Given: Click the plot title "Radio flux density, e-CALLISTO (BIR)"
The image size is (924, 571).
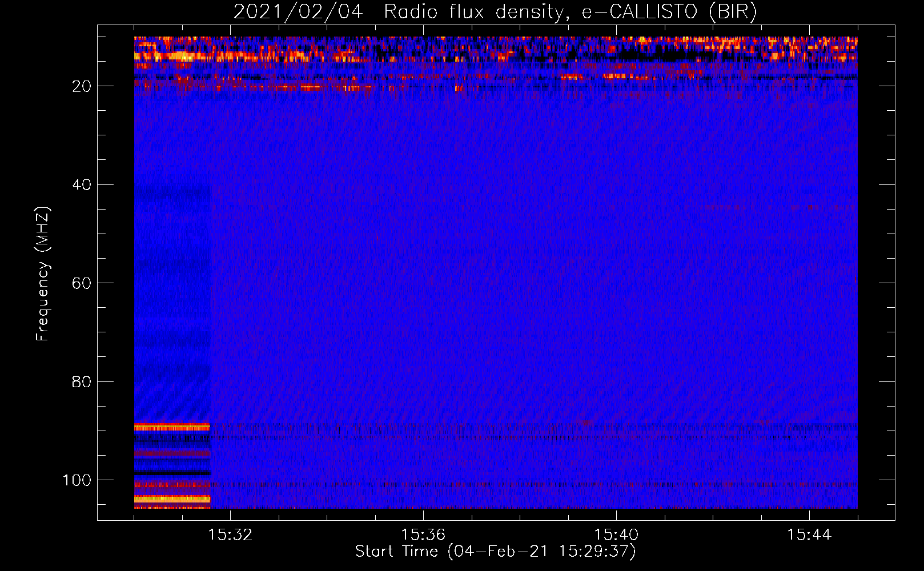Looking at the screenshot, I should [x=571, y=12].
